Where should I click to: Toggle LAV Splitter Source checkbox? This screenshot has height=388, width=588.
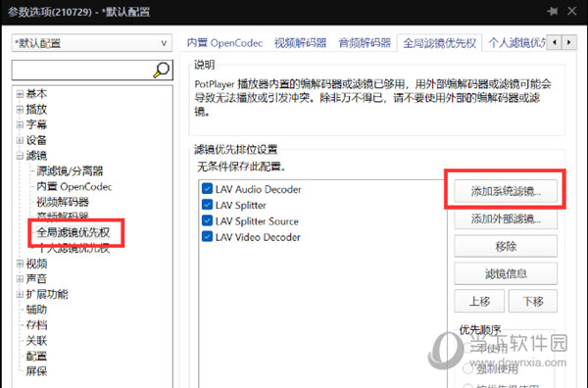click(x=207, y=220)
